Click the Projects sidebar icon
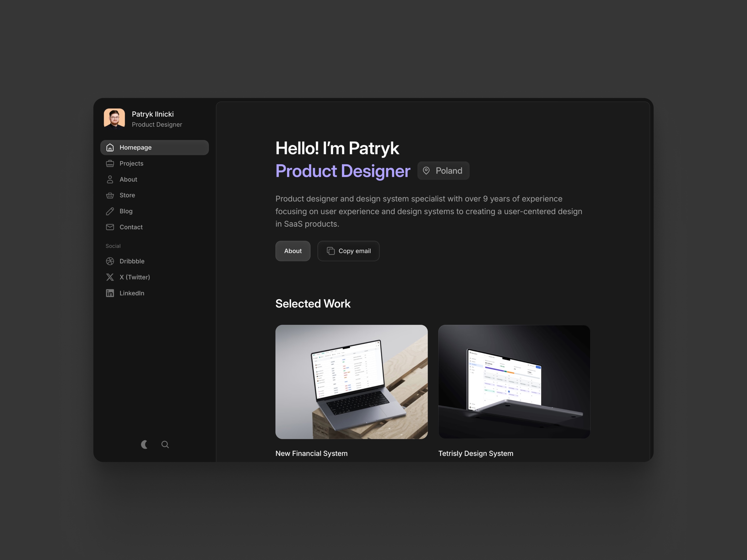The image size is (747, 560). (110, 163)
